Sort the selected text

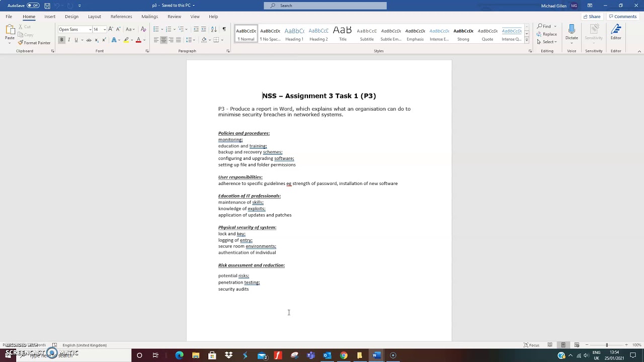point(214,29)
